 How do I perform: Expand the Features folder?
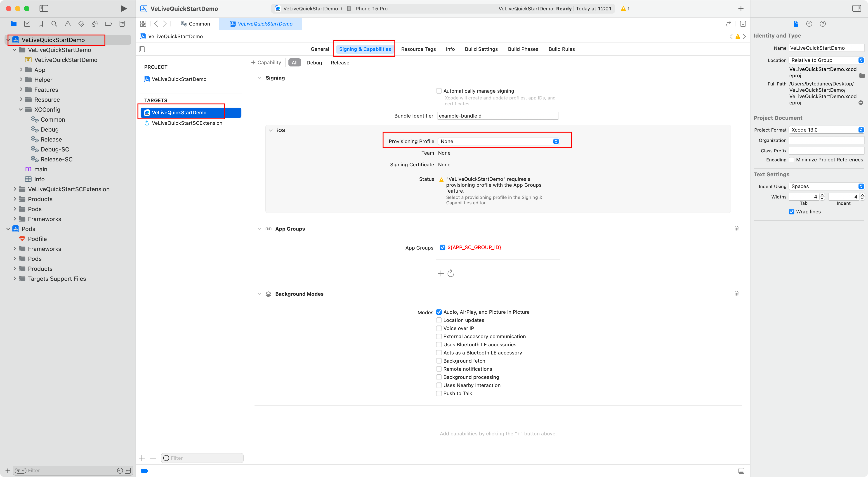pyautogui.click(x=21, y=89)
